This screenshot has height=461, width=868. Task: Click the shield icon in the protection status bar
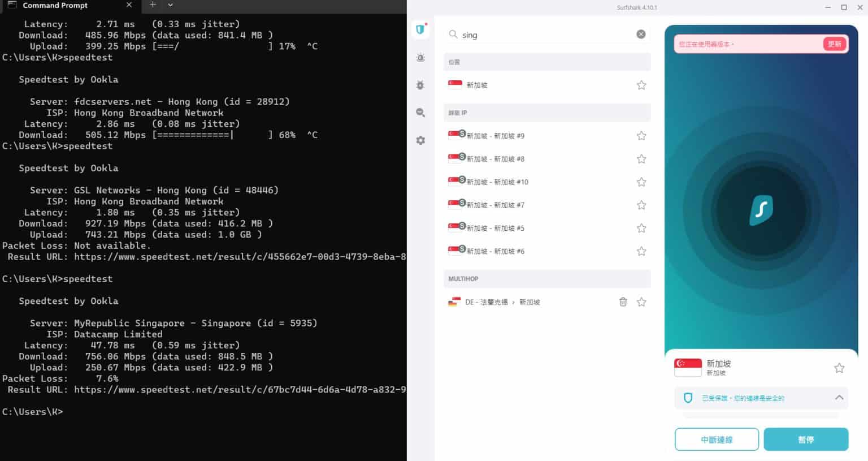687,398
